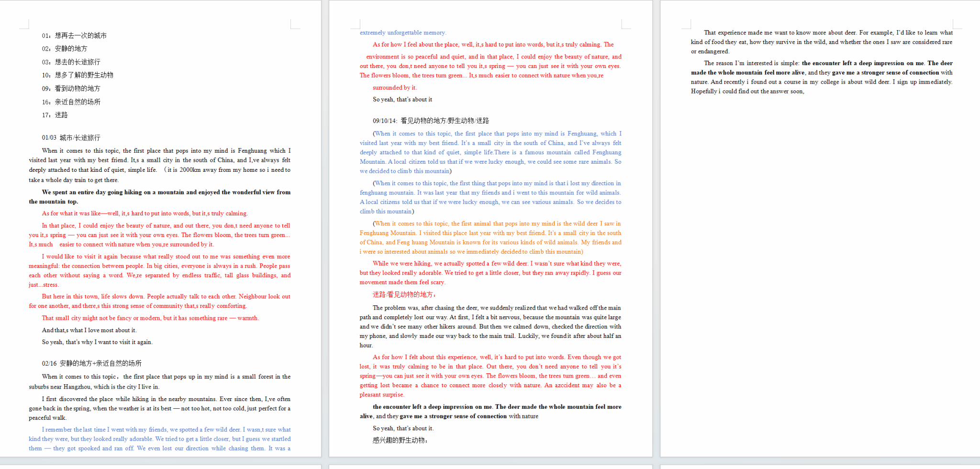Place cursor in heading "01/03 城市/长途旅行"
This screenshot has width=980, height=469.
pyautogui.click(x=71, y=137)
